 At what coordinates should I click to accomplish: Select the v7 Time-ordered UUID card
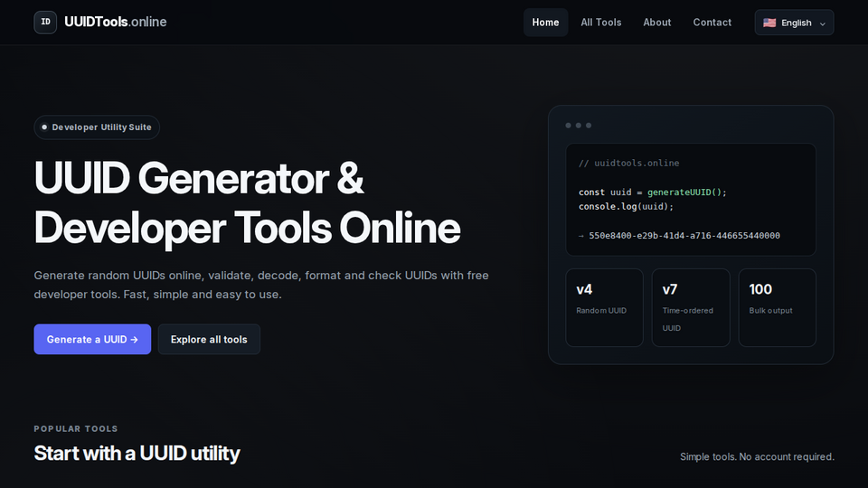pos(690,307)
